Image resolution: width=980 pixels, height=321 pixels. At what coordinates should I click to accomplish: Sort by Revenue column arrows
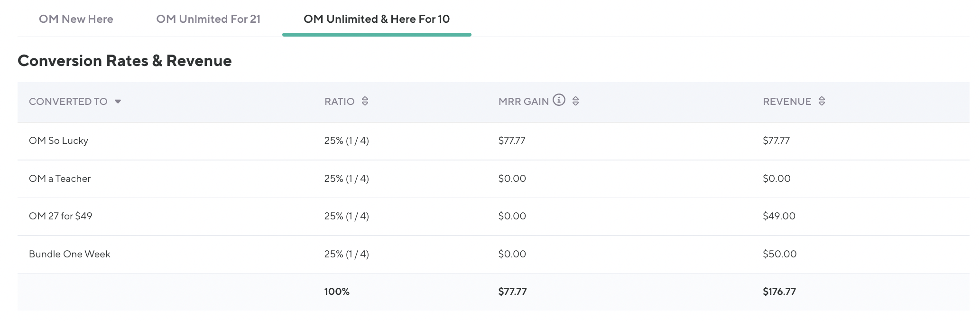pyautogui.click(x=822, y=101)
